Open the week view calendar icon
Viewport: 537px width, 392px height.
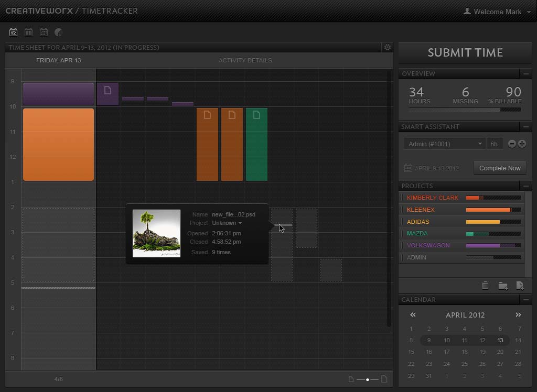click(x=28, y=32)
